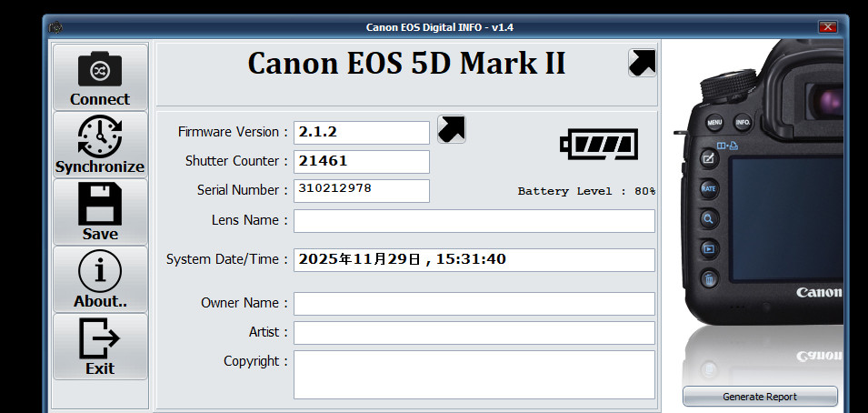Click into the Artist input field
Screen dimensions: 868x413
[x=474, y=333]
